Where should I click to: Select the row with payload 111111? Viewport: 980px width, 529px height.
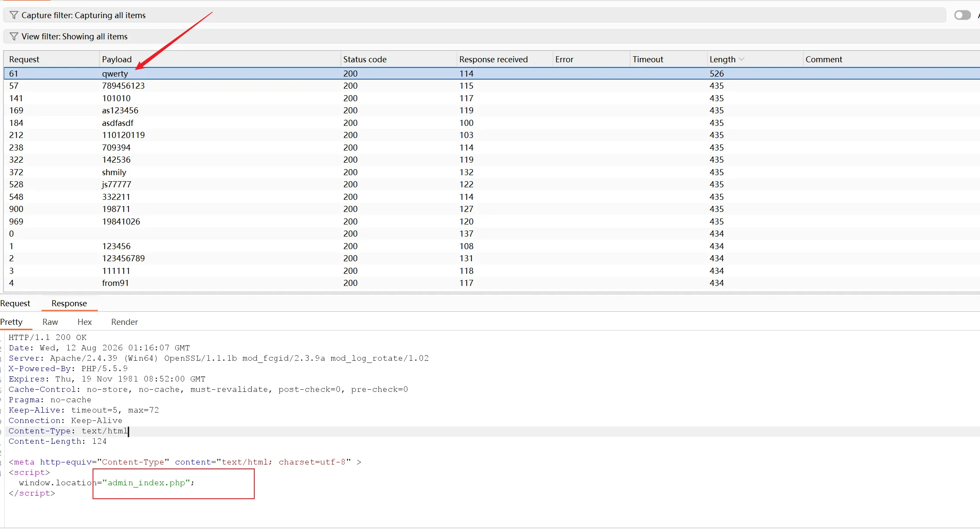pyautogui.click(x=491, y=271)
